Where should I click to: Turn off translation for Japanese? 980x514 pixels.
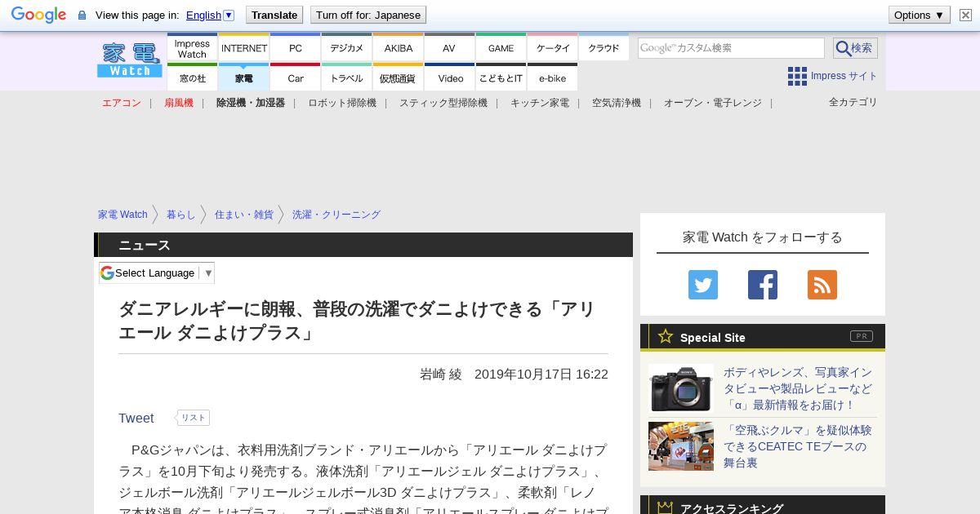368,15
